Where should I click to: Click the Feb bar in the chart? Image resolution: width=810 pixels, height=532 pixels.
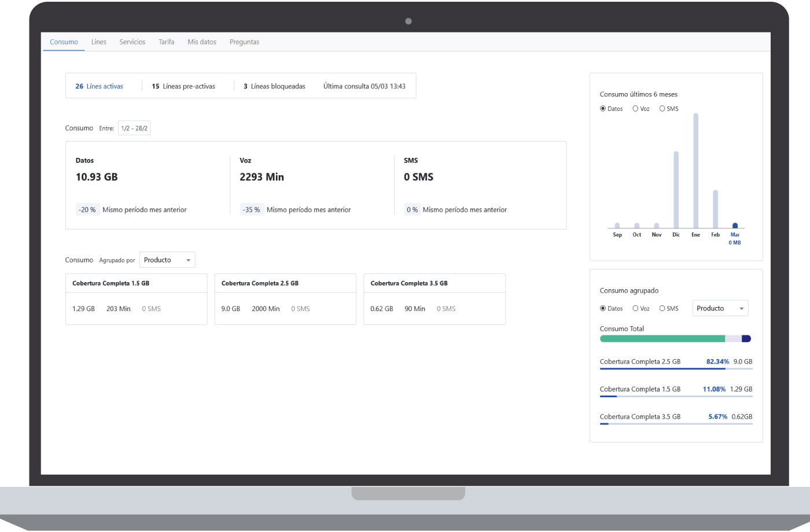click(x=716, y=209)
